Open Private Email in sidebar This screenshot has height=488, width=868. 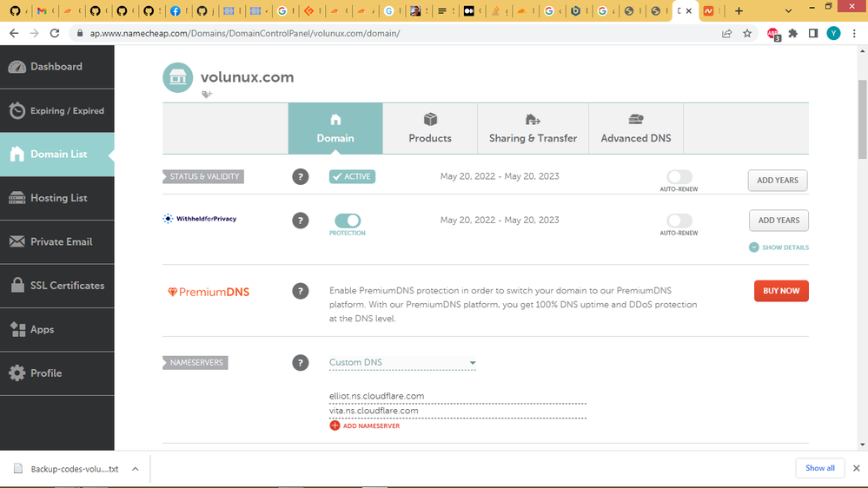click(57, 241)
